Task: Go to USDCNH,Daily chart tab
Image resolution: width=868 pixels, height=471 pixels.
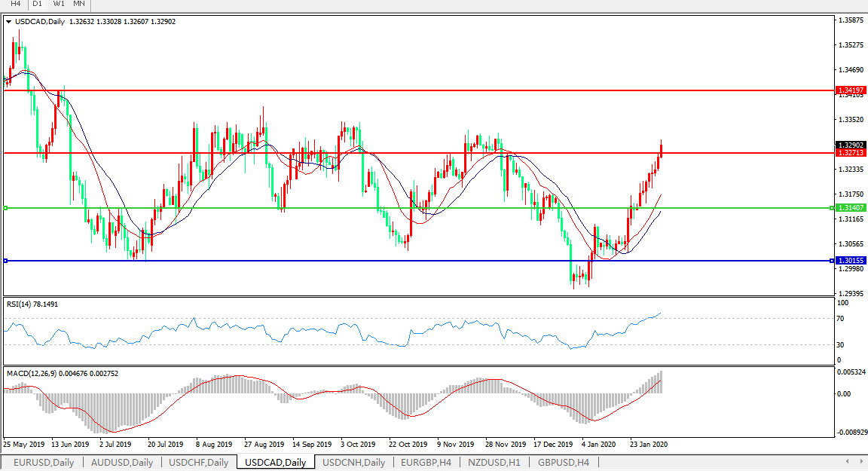Action: tap(353, 462)
